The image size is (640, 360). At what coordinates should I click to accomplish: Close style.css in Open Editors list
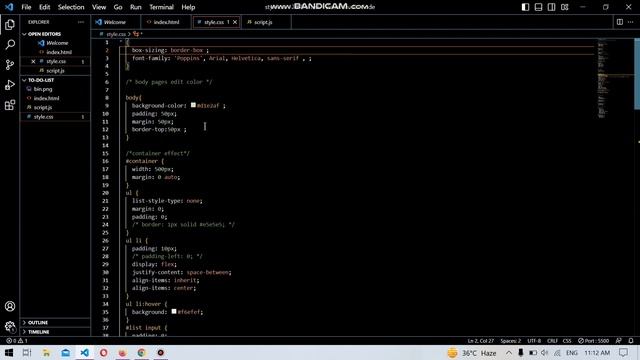pos(33,61)
